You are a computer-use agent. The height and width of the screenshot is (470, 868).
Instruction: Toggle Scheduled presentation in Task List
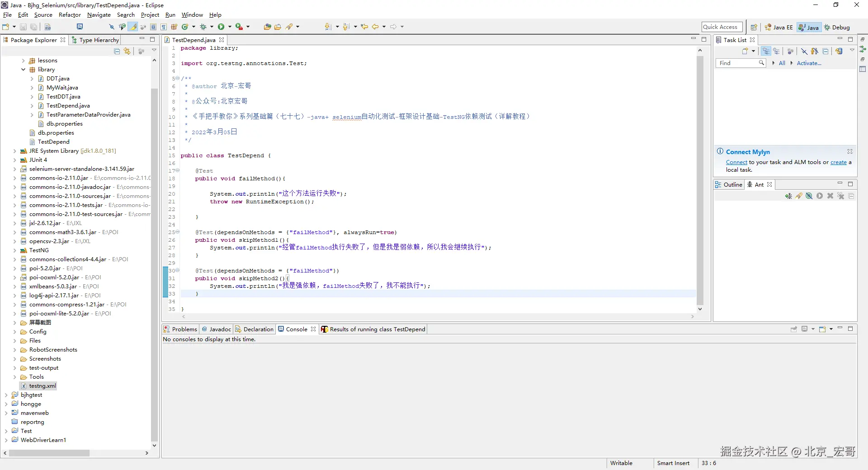(x=777, y=51)
